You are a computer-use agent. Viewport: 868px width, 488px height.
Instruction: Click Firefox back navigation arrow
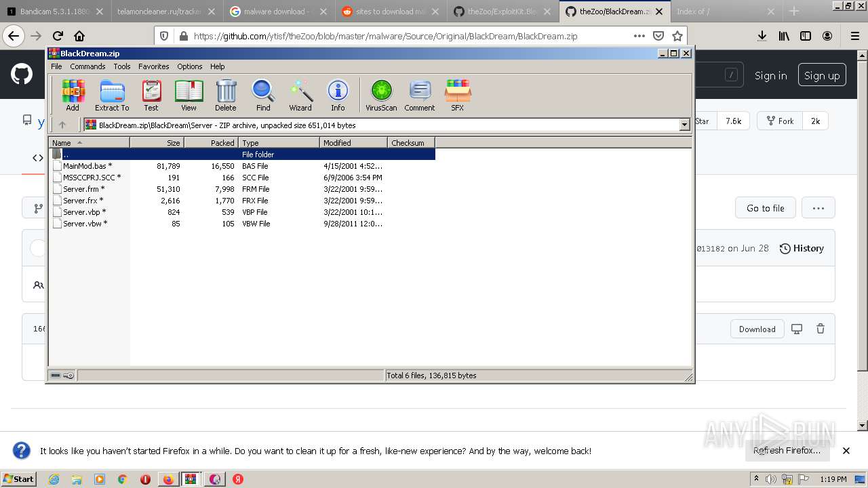coord(14,36)
